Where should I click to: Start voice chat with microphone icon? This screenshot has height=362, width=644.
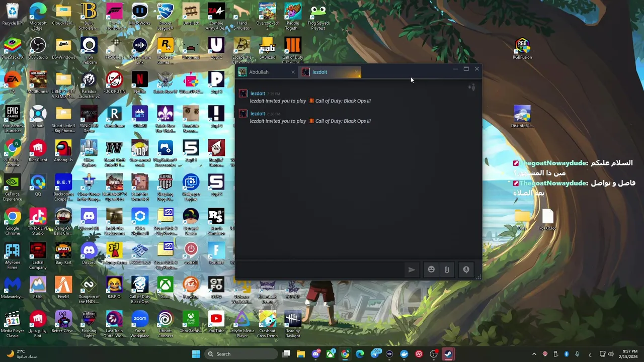pos(466,270)
